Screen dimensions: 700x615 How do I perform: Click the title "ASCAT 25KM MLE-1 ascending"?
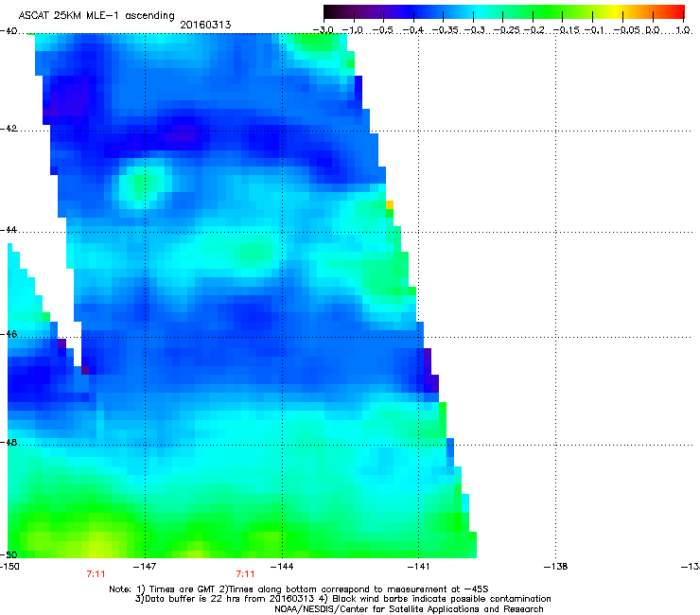96,15
